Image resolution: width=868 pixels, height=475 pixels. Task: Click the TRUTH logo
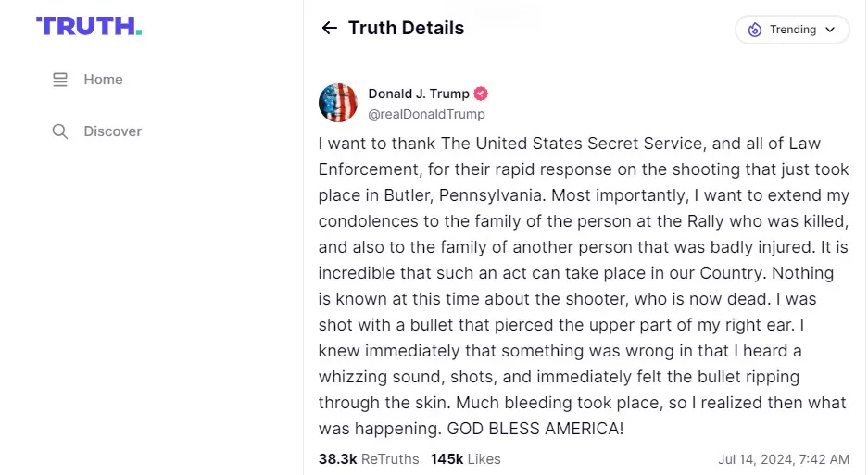[x=89, y=26]
